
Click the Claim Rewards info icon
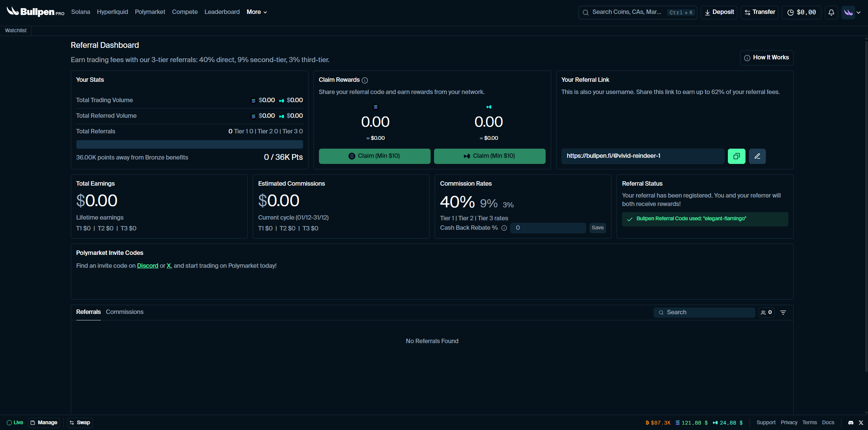365,80
